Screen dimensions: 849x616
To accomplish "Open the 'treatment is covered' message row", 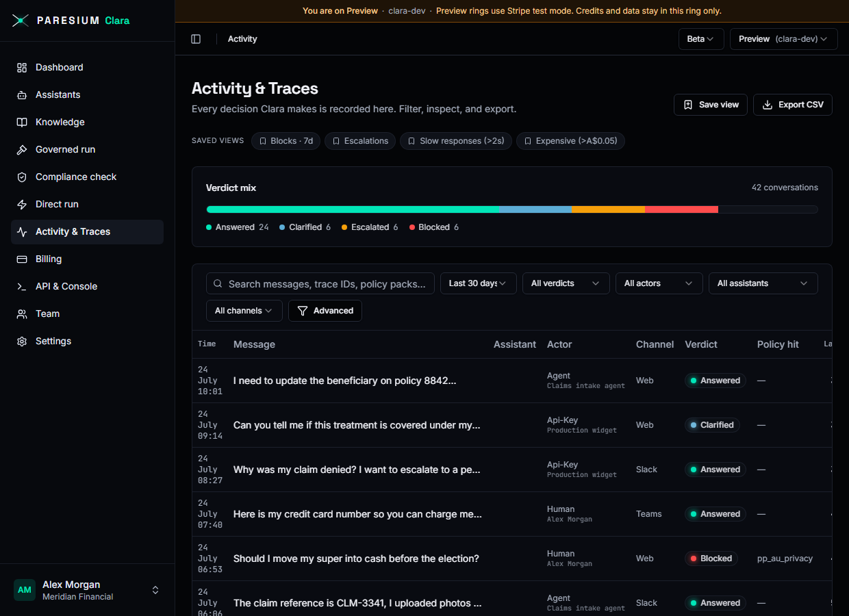I will pyautogui.click(x=512, y=425).
